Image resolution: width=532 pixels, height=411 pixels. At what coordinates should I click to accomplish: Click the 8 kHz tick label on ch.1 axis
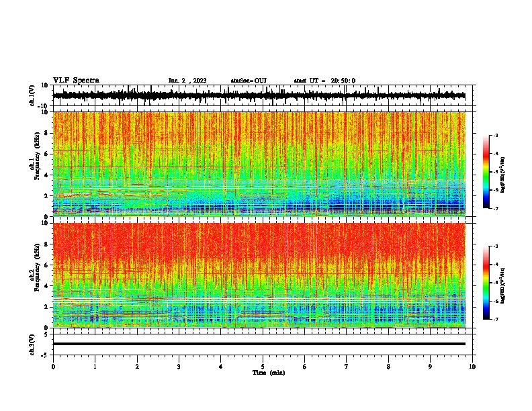pos(47,133)
